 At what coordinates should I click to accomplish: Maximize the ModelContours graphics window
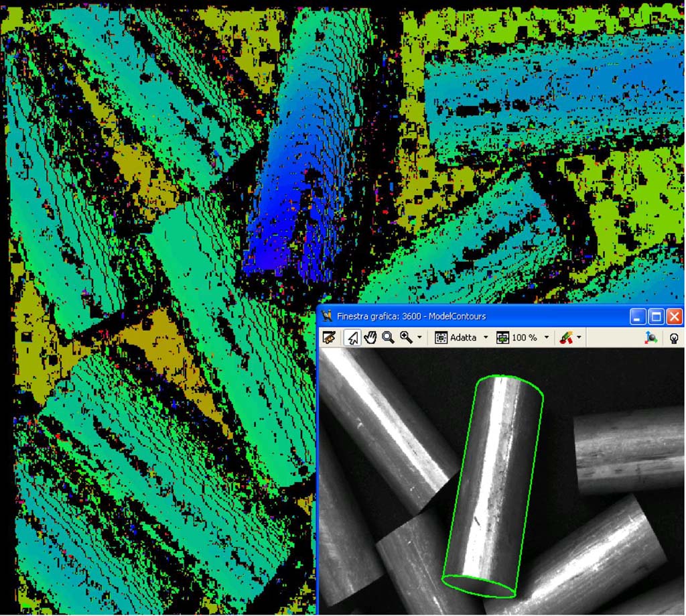(x=657, y=316)
